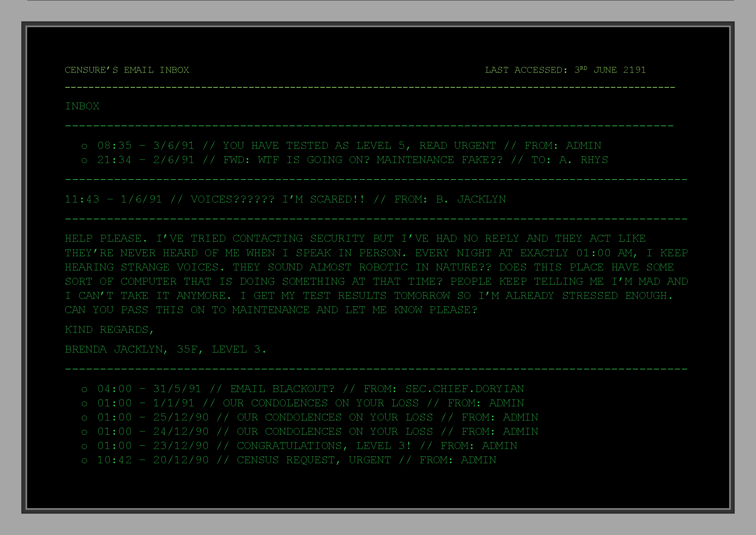The width and height of the screenshot is (756, 535).
Task: Click the bullet beside the 10:42 Census Request entry
Action: (84, 461)
